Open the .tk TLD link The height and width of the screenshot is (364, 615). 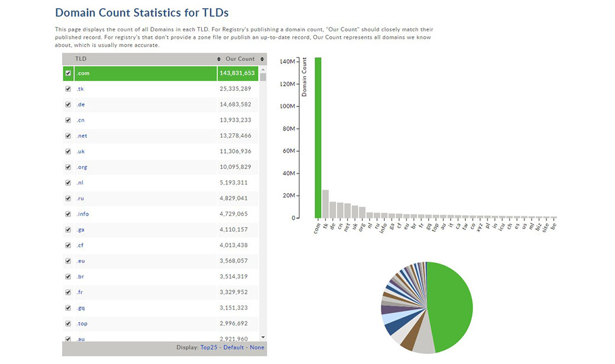pyautogui.click(x=80, y=89)
